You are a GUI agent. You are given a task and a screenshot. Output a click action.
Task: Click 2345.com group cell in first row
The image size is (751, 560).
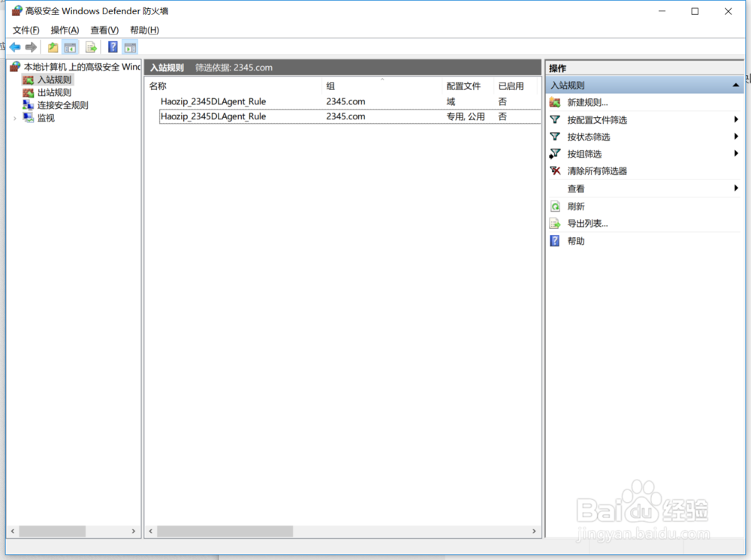[345, 101]
